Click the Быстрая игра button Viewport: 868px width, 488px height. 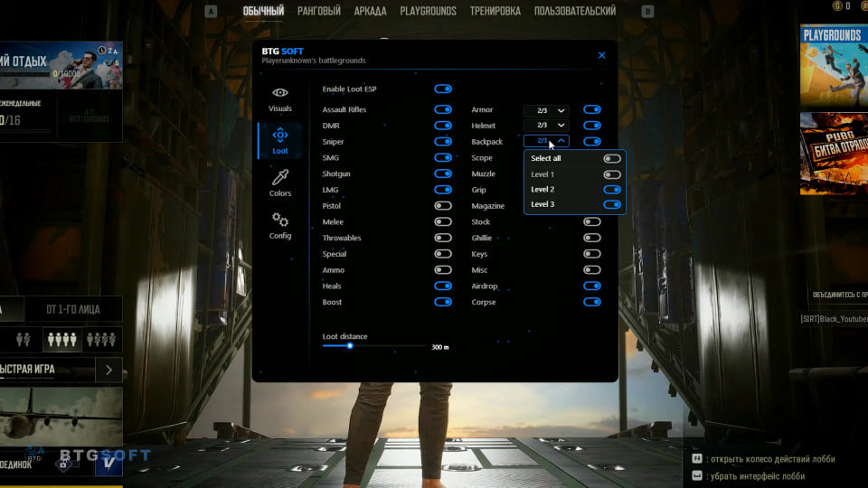(x=47, y=370)
